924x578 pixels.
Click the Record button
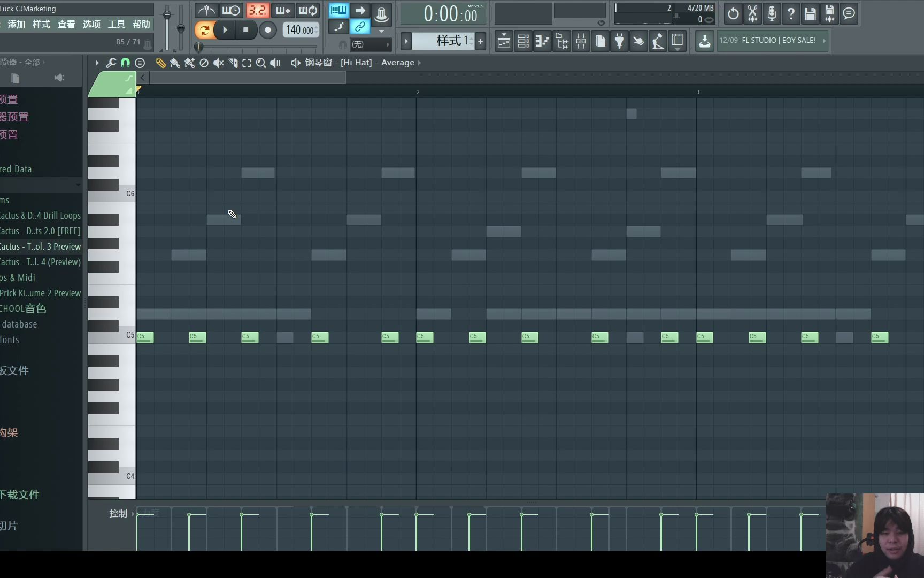tap(268, 30)
